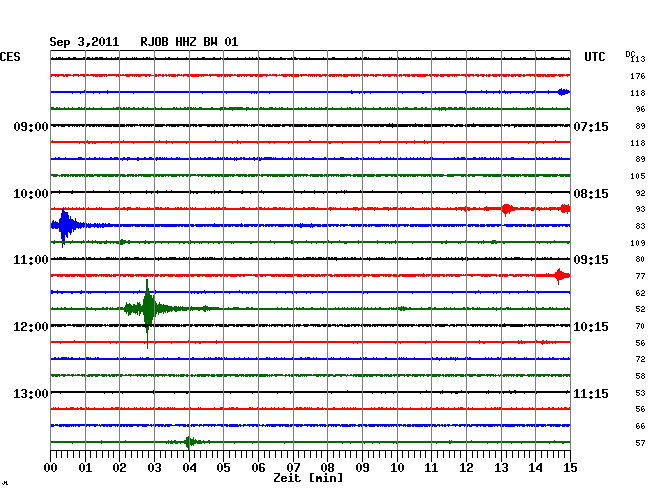Click the DC value '176'
This screenshot has width=650, height=494.
coord(638,76)
